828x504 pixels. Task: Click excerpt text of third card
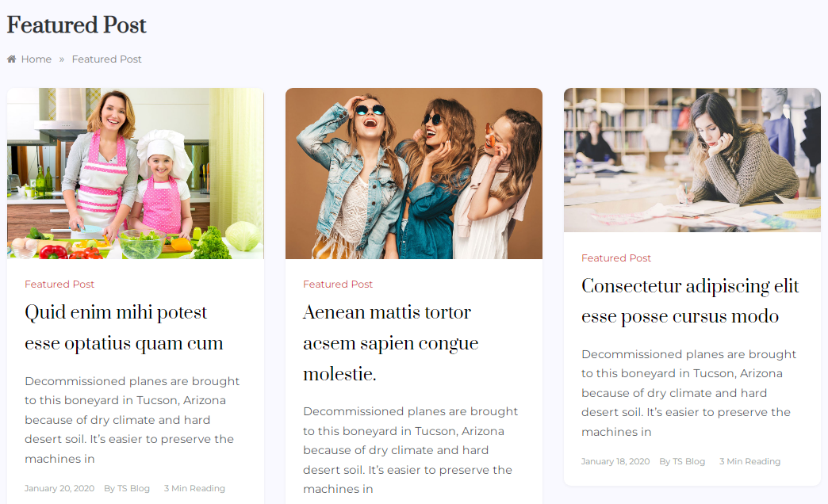coord(688,393)
